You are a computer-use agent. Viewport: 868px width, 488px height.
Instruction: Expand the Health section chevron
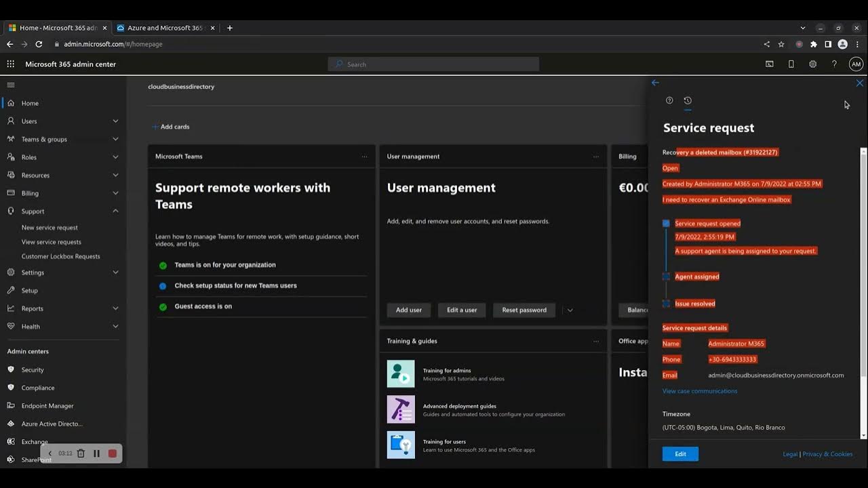click(x=115, y=327)
